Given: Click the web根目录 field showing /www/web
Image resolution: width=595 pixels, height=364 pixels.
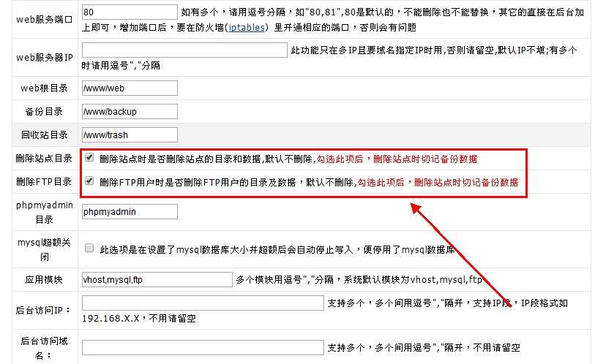Looking at the screenshot, I should tap(130, 88).
